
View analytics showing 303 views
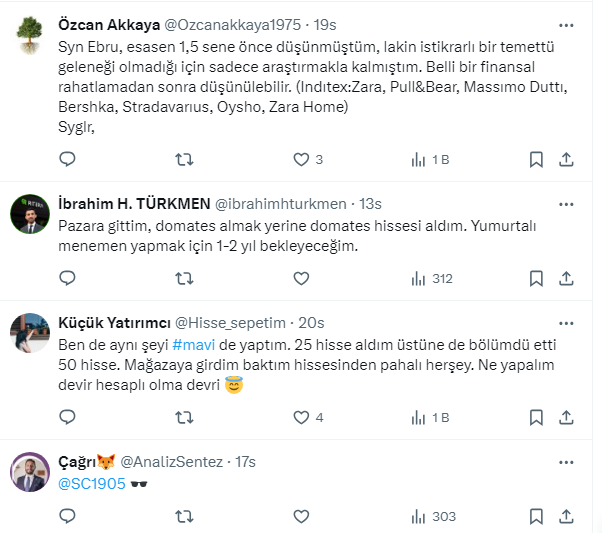[432, 517]
